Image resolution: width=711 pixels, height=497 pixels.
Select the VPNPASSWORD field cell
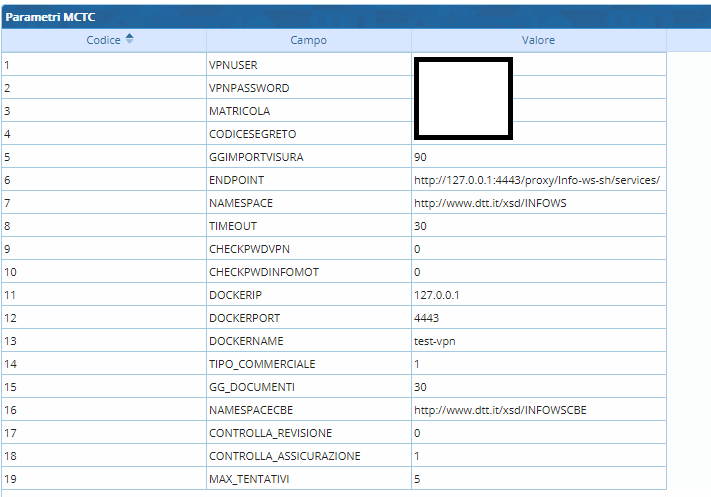[249, 88]
